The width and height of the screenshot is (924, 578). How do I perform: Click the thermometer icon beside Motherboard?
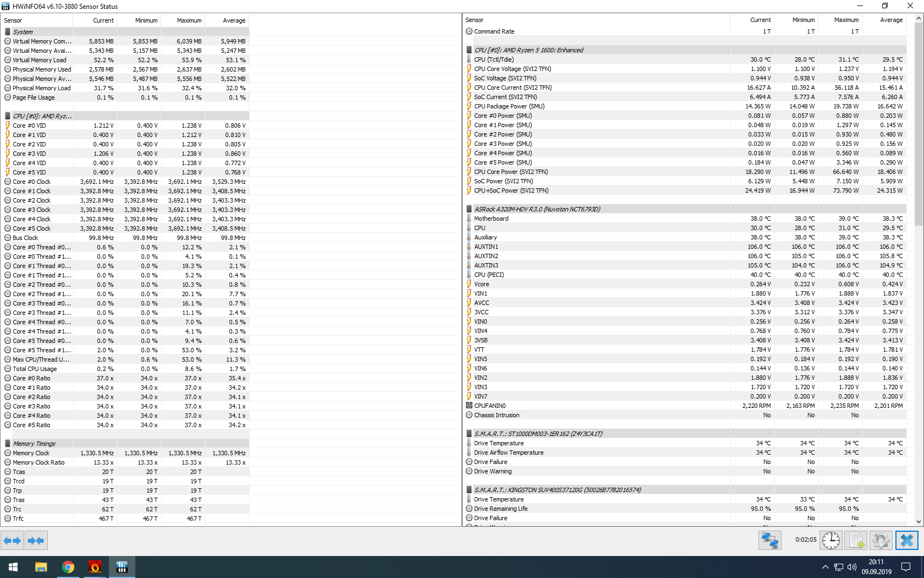point(469,219)
